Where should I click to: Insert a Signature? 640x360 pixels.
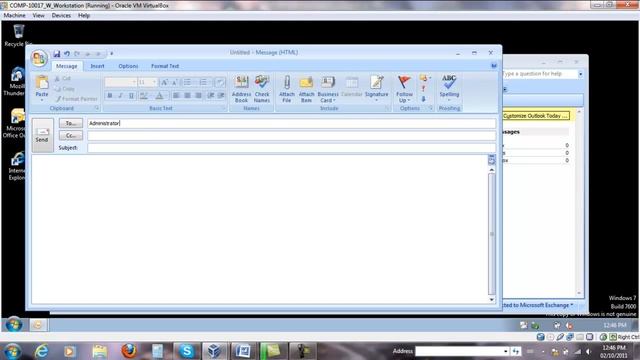click(x=376, y=89)
